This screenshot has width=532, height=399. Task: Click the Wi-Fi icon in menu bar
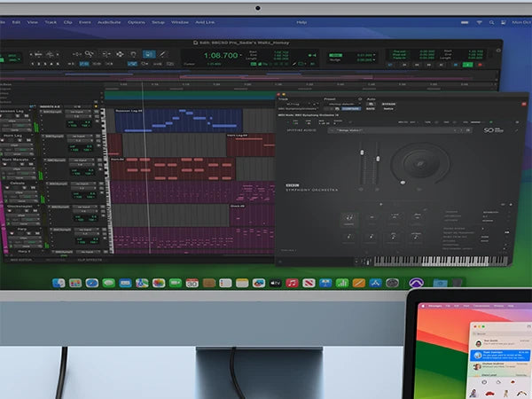[480, 22]
